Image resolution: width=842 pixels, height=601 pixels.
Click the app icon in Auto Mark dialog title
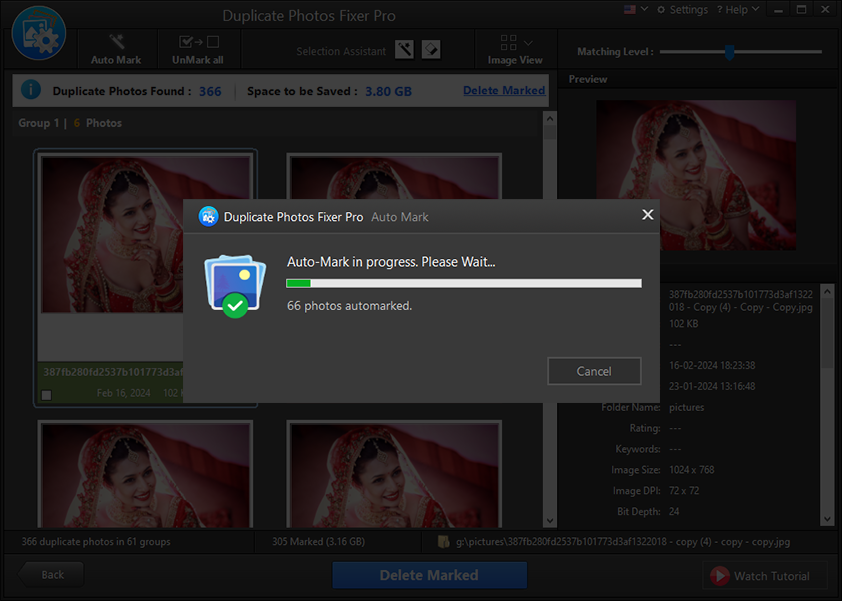coord(208,216)
